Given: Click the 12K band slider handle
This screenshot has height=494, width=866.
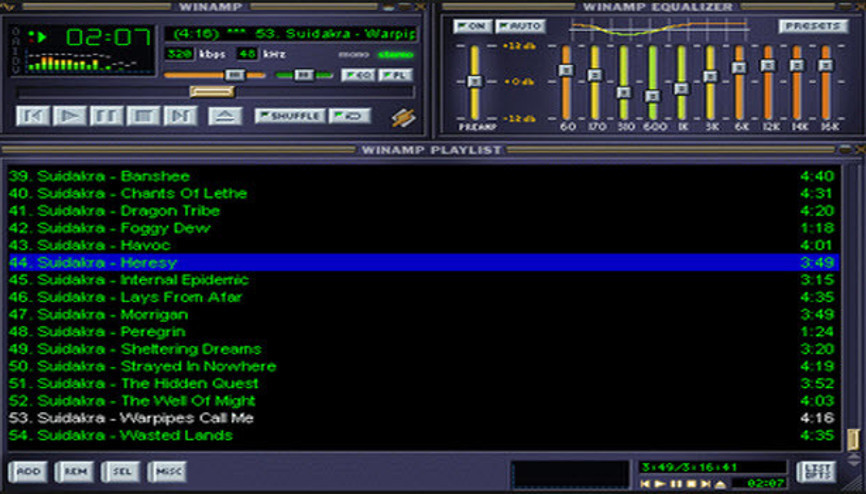Looking at the screenshot, I should coord(768,65).
